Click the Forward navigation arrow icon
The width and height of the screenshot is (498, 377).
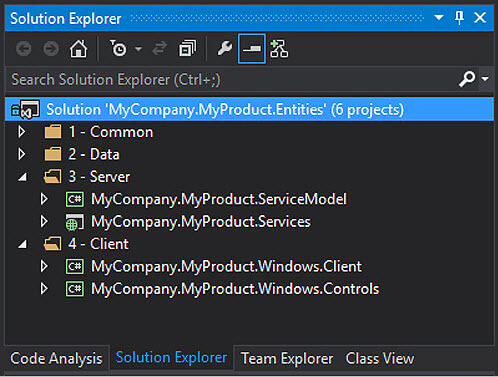pyautogui.click(x=51, y=49)
